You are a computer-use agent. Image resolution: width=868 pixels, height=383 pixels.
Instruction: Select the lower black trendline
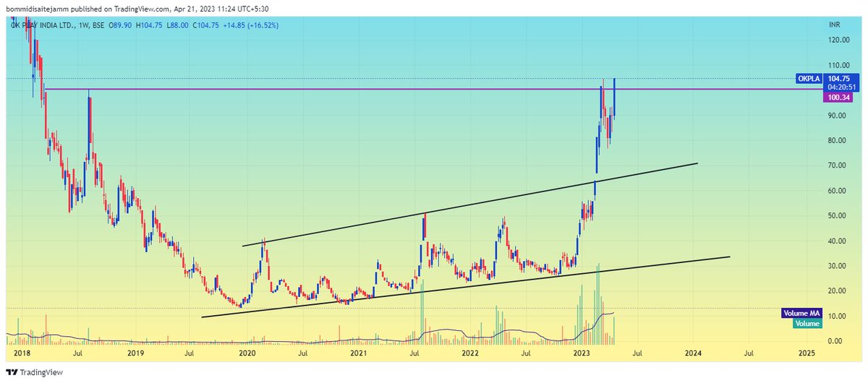click(466, 287)
